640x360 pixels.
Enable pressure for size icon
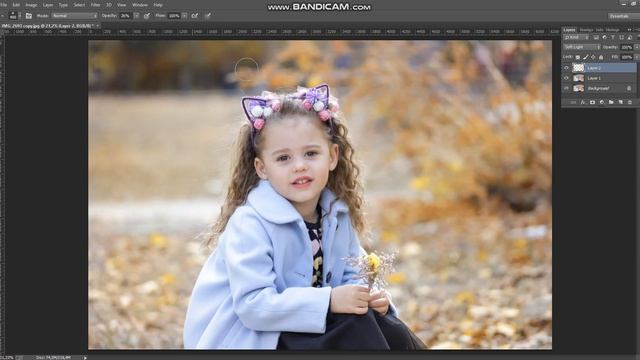208,16
